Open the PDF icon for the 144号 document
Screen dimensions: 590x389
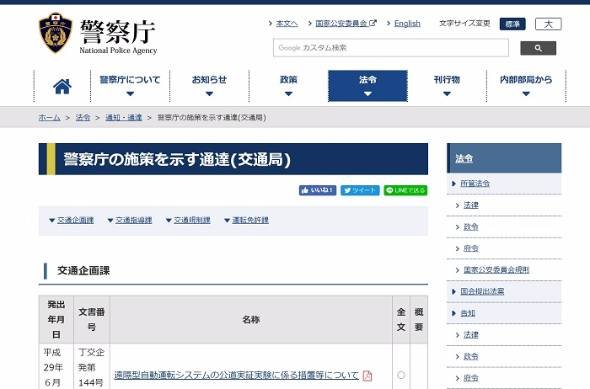pos(367,375)
